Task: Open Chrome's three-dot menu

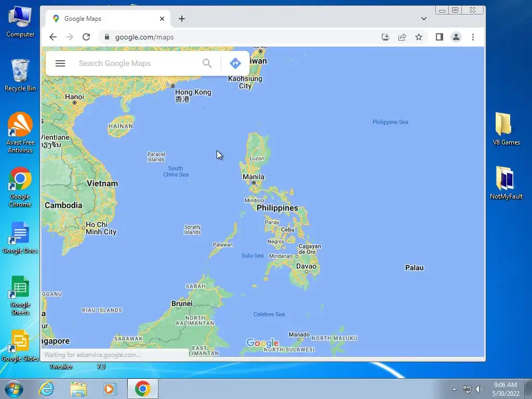Action: click(x=473, y=37)
